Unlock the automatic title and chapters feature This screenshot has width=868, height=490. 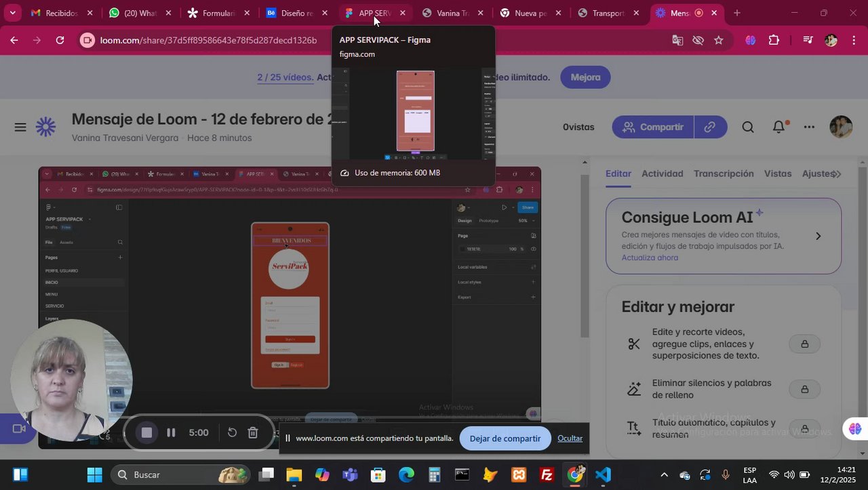(804, 429)
